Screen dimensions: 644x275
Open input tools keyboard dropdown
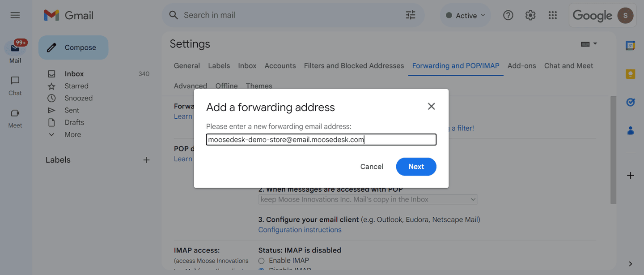tap(589, 44)
